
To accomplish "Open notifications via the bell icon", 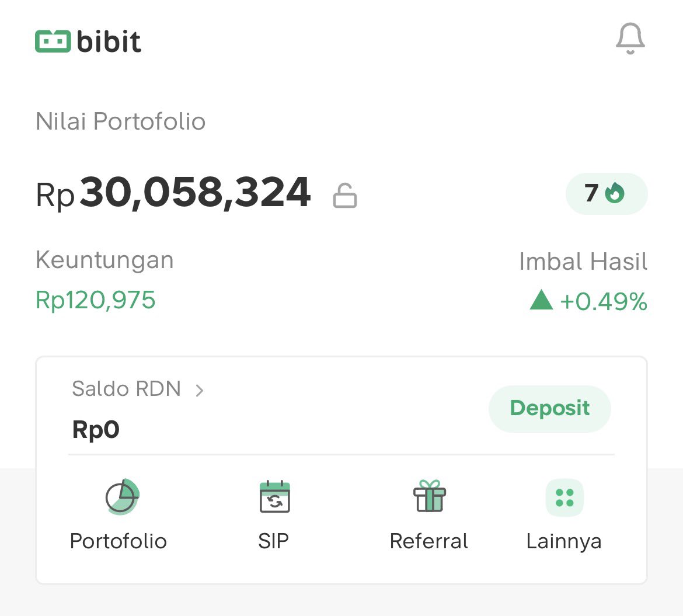I will 630,39.
